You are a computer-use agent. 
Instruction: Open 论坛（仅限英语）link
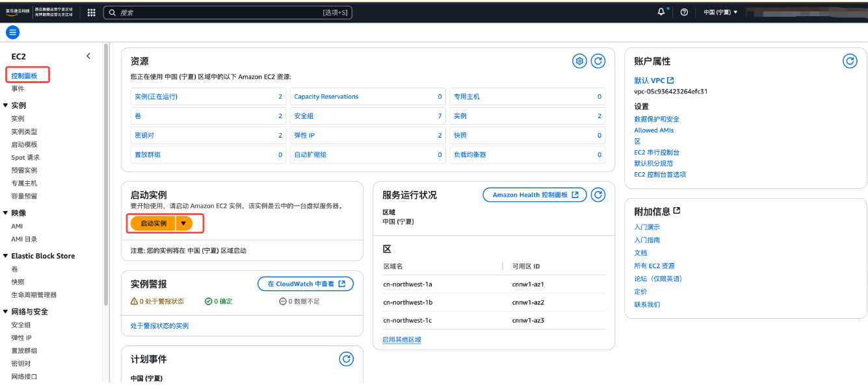(658, 279)
